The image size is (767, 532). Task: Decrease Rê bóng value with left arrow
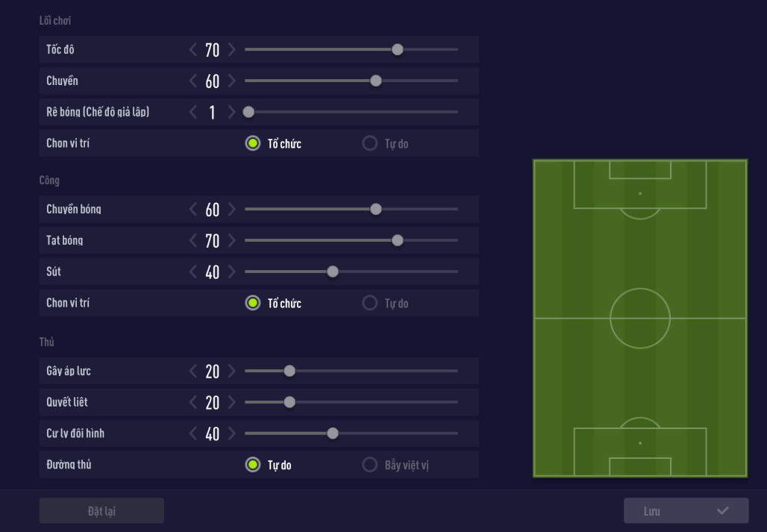(193, 112)
